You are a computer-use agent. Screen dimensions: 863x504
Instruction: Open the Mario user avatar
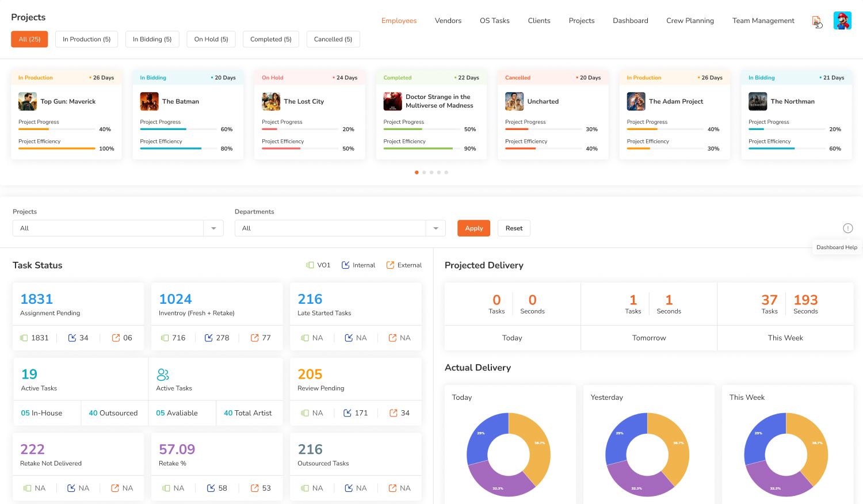click(x=842, y=21)
